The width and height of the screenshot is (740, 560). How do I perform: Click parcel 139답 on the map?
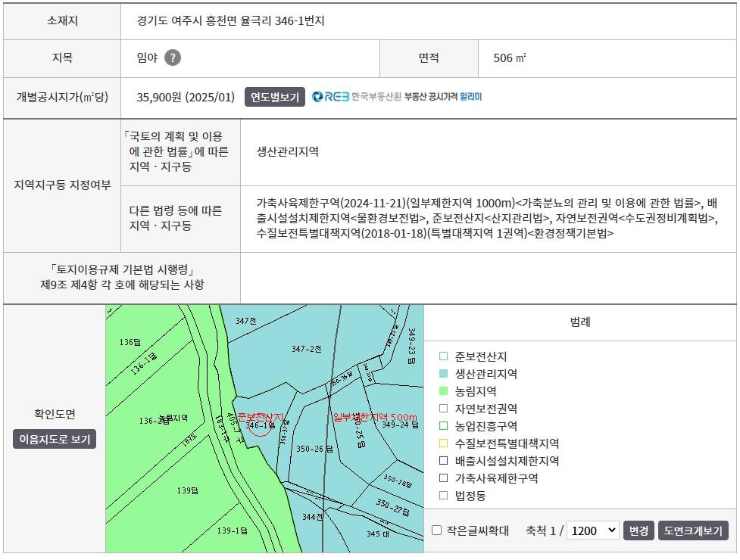click(188, 490)
